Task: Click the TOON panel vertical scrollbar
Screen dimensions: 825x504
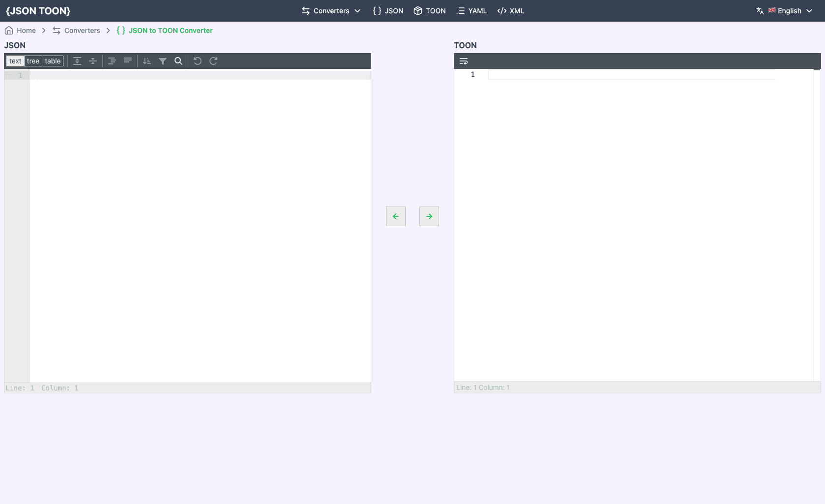Action: click(817, 225)
